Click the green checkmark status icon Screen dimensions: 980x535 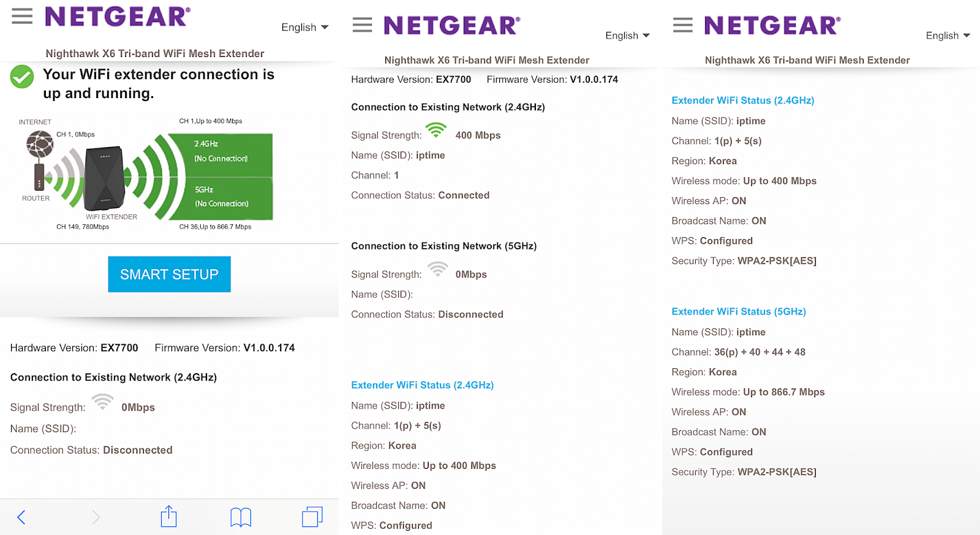(x=22, y=77)
